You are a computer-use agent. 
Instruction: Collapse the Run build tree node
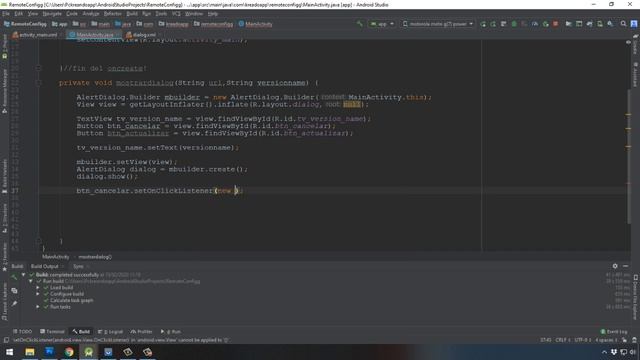click(x=31, y=281)
